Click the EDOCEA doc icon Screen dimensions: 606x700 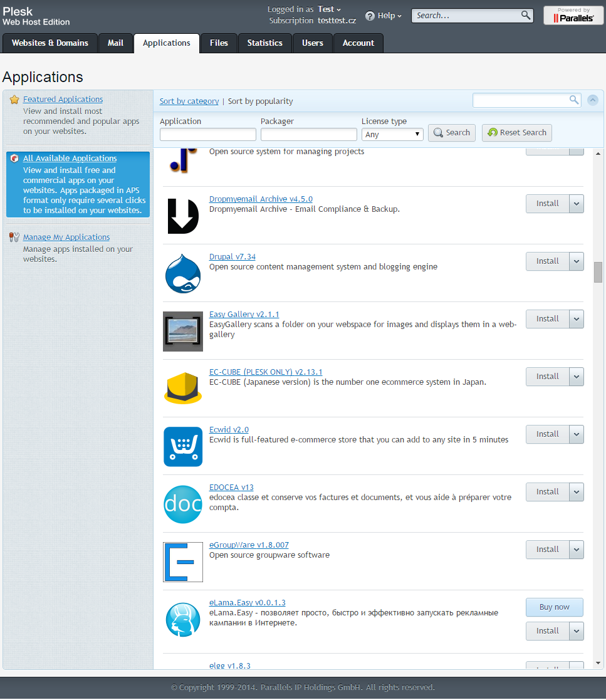(x=183, y=504)
